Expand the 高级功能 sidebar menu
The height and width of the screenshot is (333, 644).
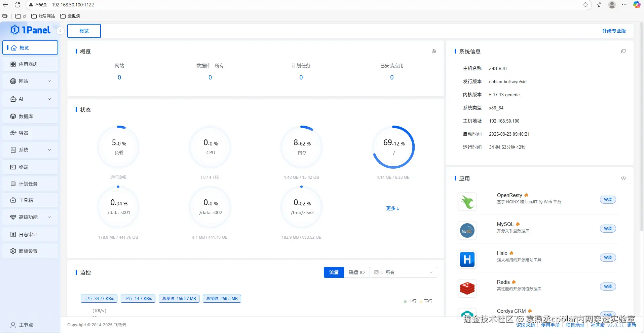[30, 217]
